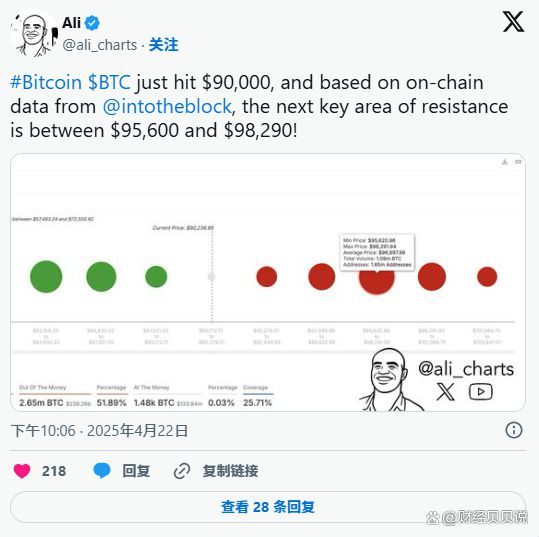Click the @ali_charts handle below the name
Viewport: 539px width, 537px height.
pos(100,45)
